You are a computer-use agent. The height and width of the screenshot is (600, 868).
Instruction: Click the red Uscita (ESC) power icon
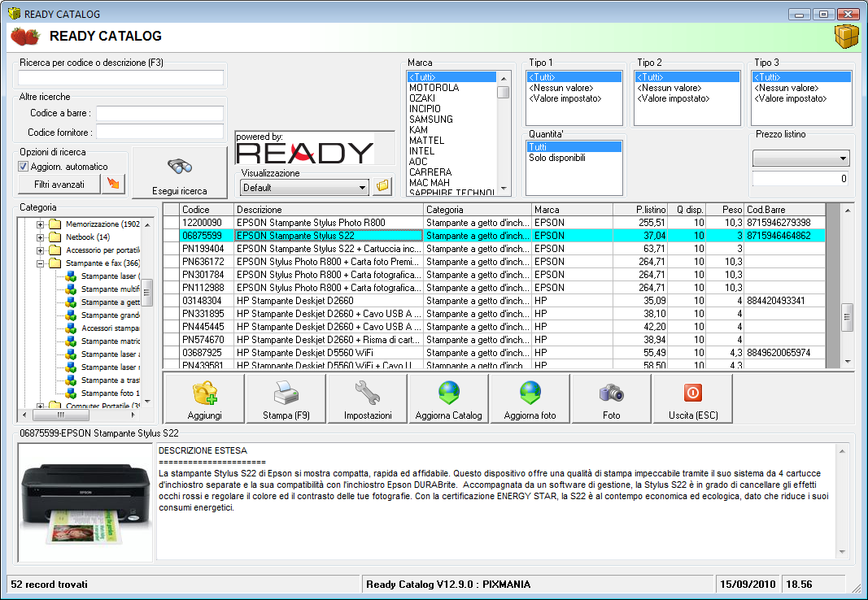tap(692, 393)
